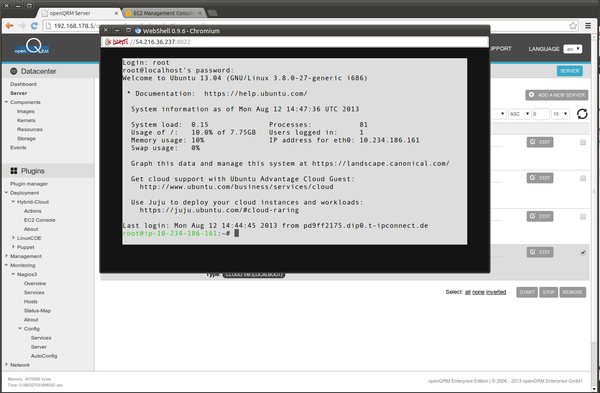Click the select 'inverted' link
Viewport: 600px width, 393px height.
496,292
